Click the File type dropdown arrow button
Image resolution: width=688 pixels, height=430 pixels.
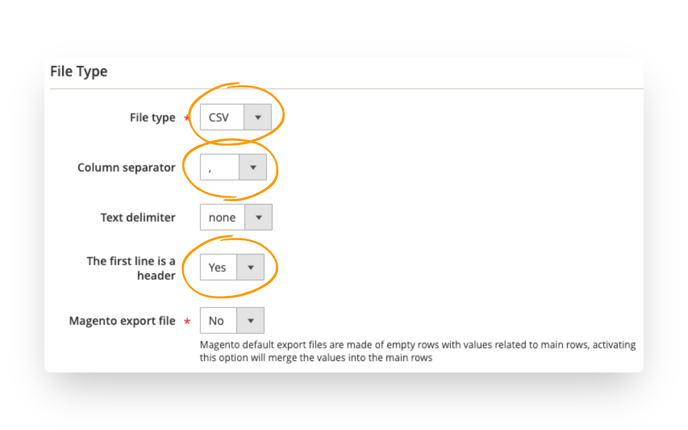258,117
